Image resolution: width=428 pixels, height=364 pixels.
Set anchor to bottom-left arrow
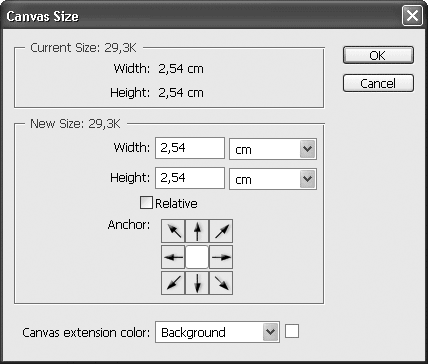(173, 283)
